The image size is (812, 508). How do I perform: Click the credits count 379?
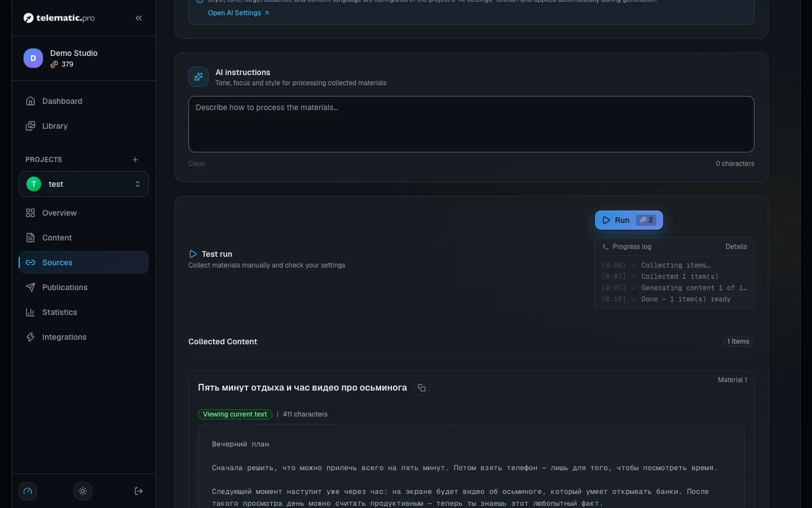coord(68,64)
